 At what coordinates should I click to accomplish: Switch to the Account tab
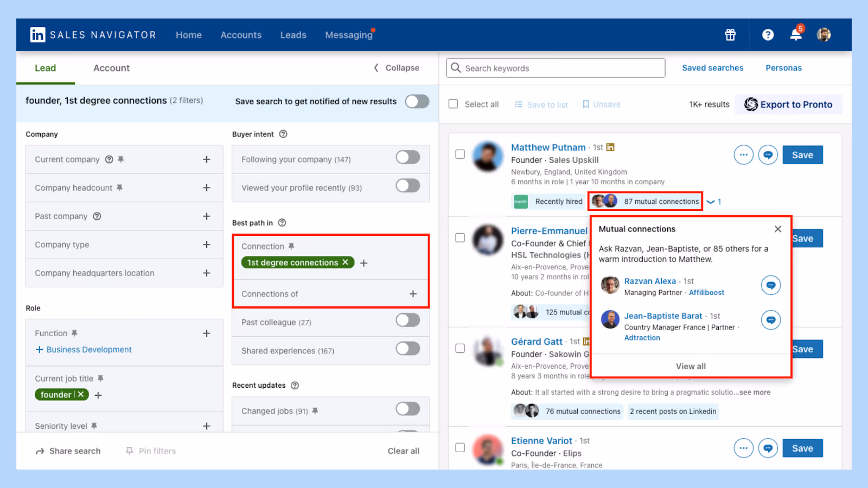pos(111,68)
